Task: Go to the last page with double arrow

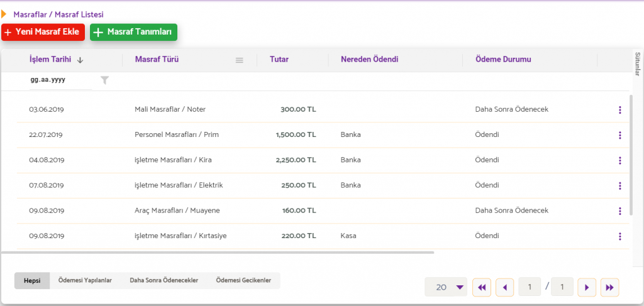Action: (609, 287)
